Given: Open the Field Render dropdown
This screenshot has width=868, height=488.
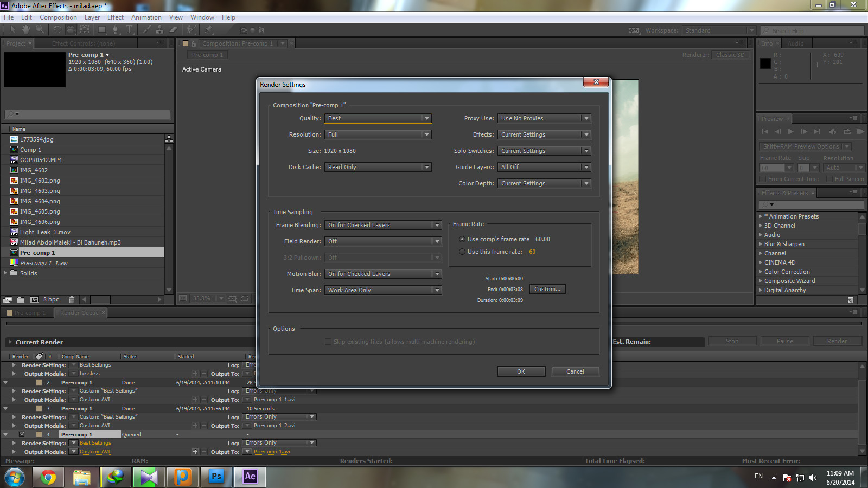Looking at the screenshot, I should coord(383,241).
